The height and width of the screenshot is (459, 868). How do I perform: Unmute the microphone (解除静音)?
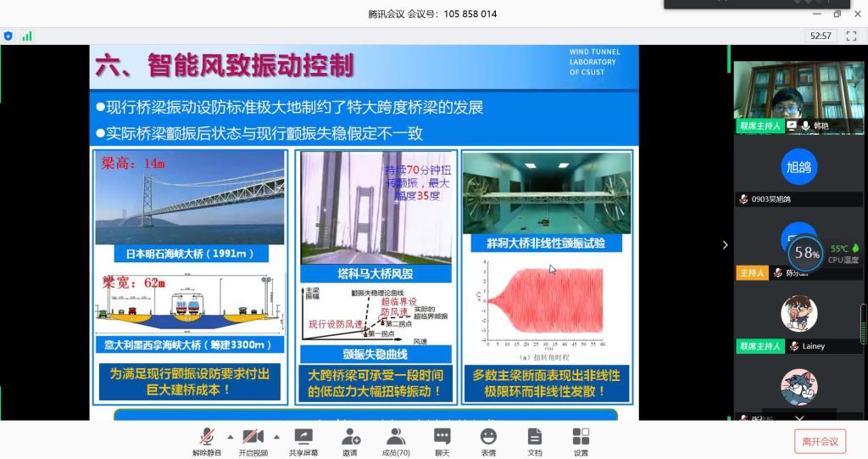(206, 438)
